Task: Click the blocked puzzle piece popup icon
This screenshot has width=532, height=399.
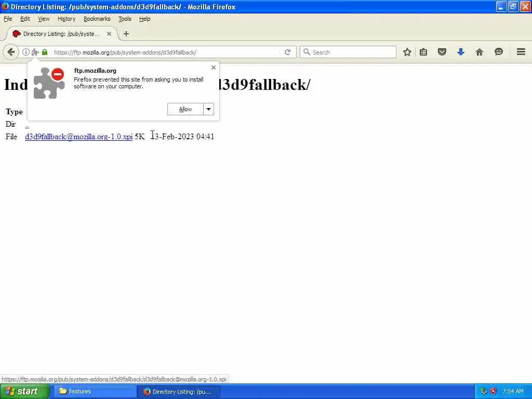Action: point(49,83)
